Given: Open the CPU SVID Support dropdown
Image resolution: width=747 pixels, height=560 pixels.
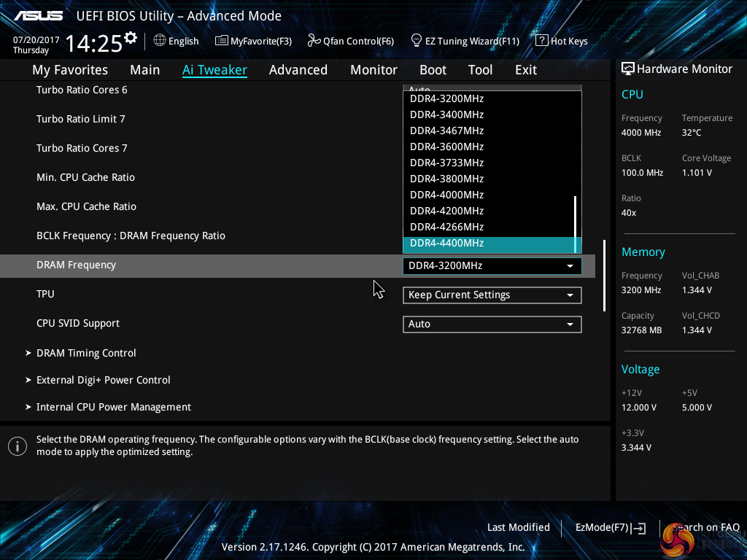Looking at the screenshot, I should point(492,324).
